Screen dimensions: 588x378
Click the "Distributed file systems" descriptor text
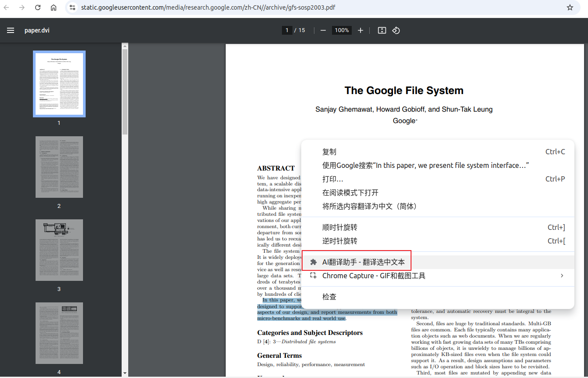[x=309, y=342]
